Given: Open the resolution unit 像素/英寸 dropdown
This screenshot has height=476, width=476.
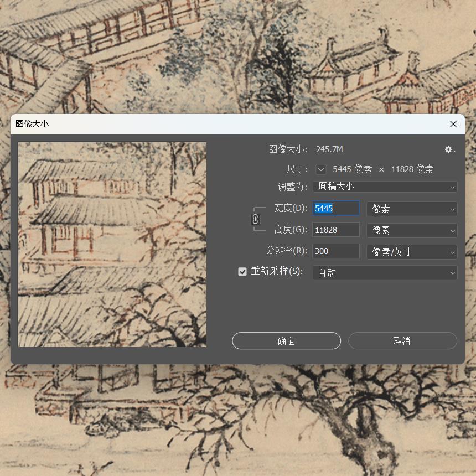Looking at the screenshot, I should pyautogui.click(x=412, y=252).
